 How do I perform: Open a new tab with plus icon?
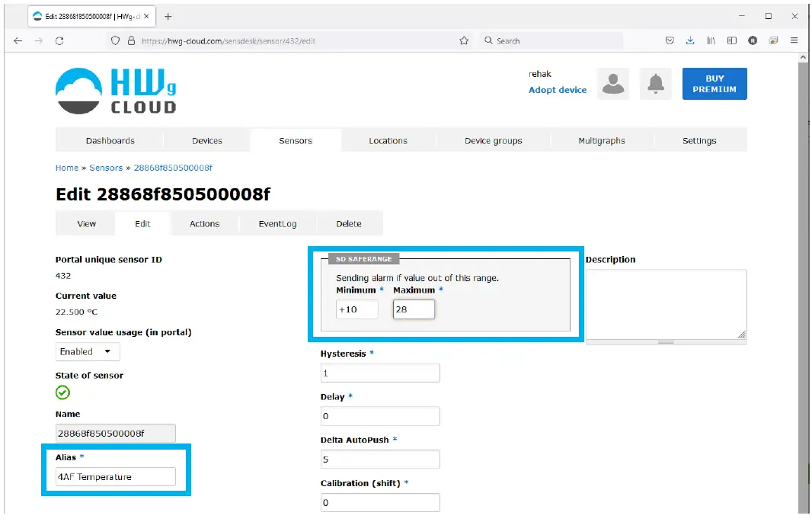tap(168, 17)
